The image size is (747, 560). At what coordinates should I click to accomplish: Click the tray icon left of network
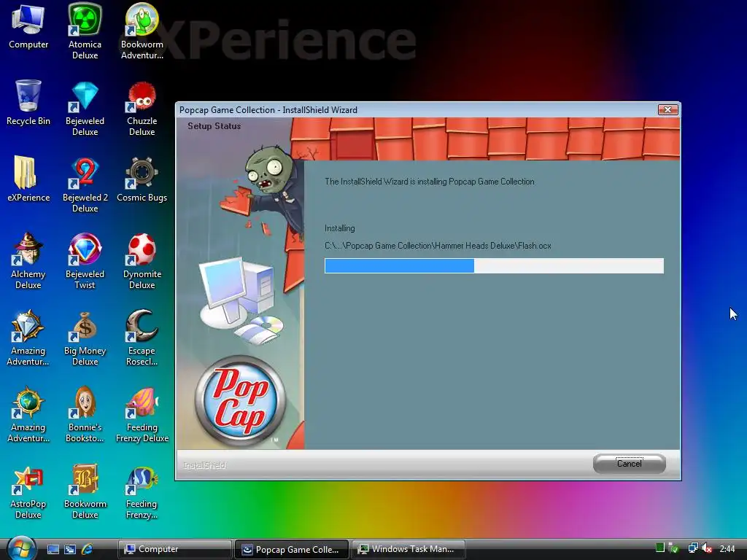point(673,548)
